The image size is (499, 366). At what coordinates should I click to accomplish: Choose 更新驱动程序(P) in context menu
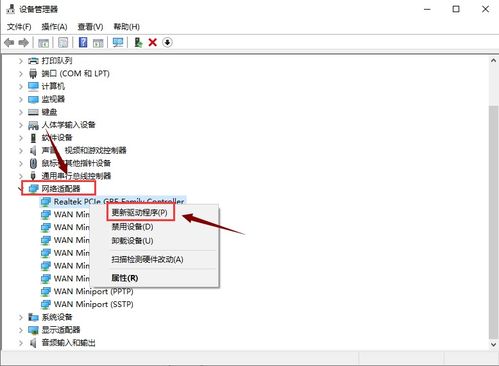140,212
